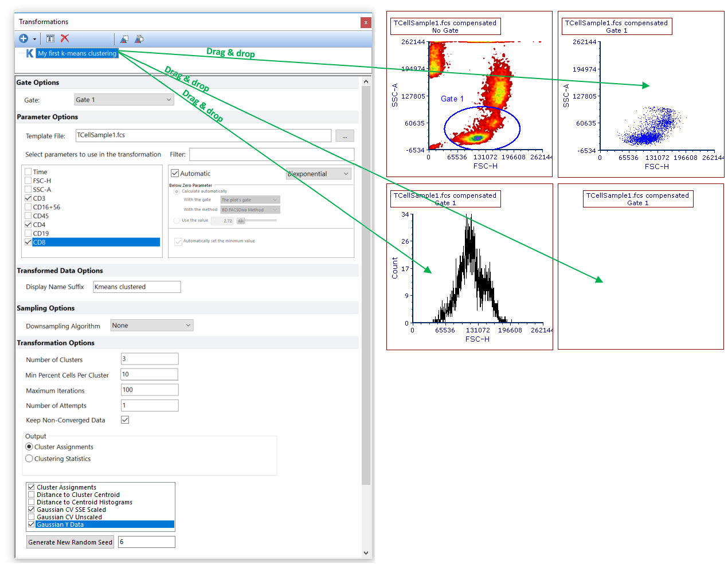This screenshot has height=564, width=728.
Task: Uncheck the CD3 parameter checkbox
Action: point(28,198)
